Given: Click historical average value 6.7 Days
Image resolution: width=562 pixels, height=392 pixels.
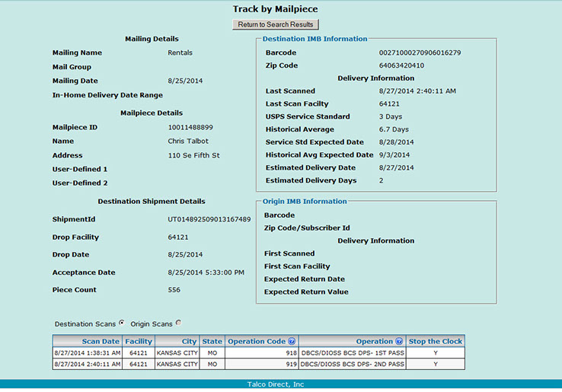Looking at the screenshot, I should coord(394,129).
